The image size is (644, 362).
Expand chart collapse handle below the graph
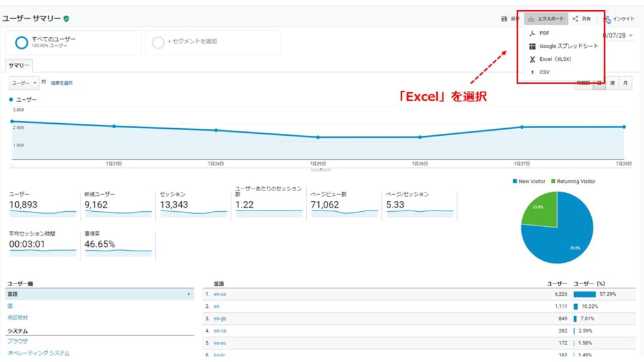pos(321,168)
